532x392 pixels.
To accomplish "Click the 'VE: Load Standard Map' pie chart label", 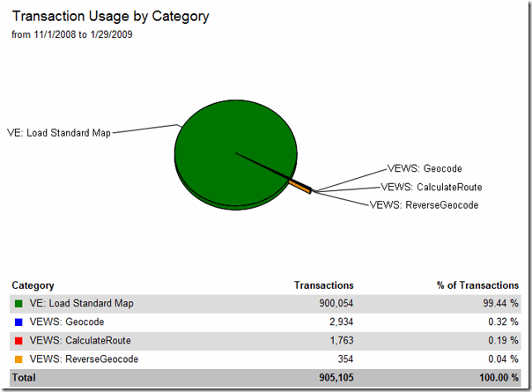I will pos(59,133).
